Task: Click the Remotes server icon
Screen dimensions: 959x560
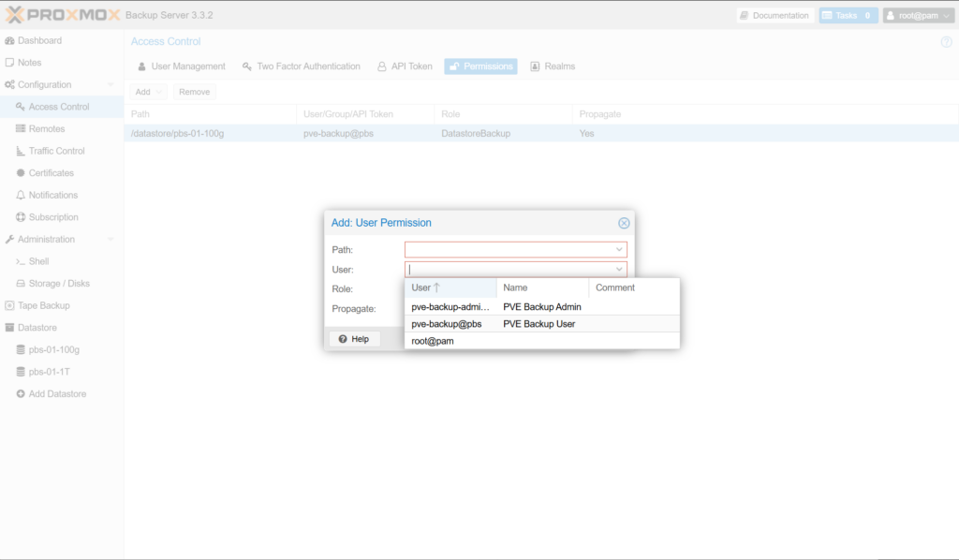Action: pyautogui.click(x=21, y=129)
